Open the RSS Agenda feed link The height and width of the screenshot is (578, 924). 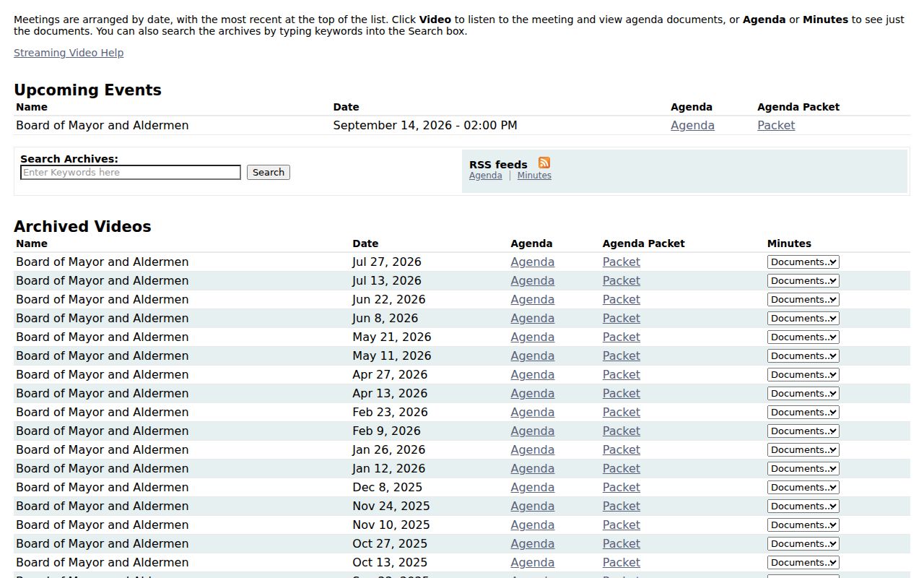(485, 176)
